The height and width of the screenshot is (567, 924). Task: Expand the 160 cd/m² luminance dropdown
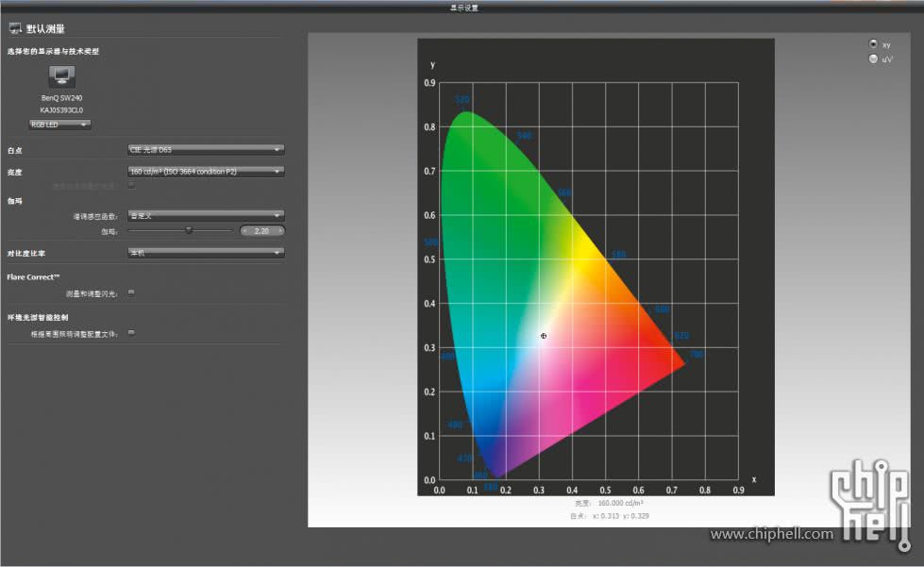(206, 172)
